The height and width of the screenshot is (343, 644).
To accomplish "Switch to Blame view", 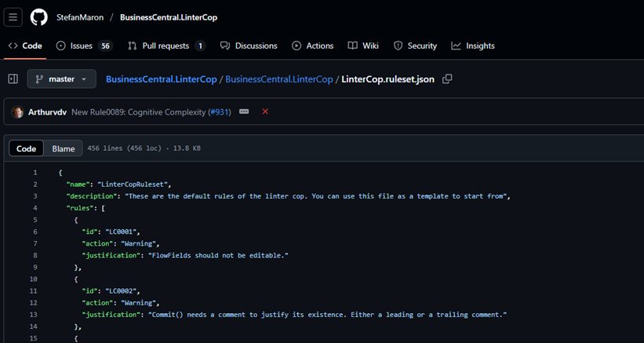I will pos(64,148).
